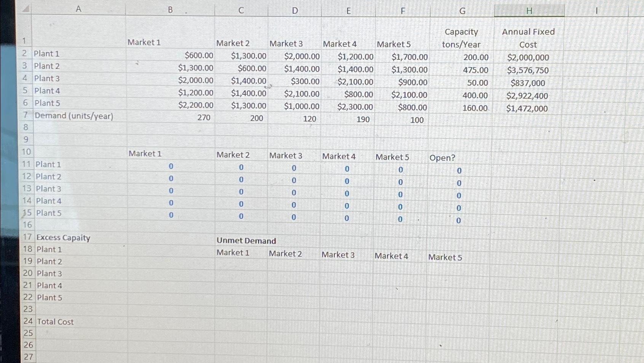Image resolution: width=644 pixels, height=363 pixels.
Task: Click Plant 3 Market 5 cost $900.00
Action: 413,82
